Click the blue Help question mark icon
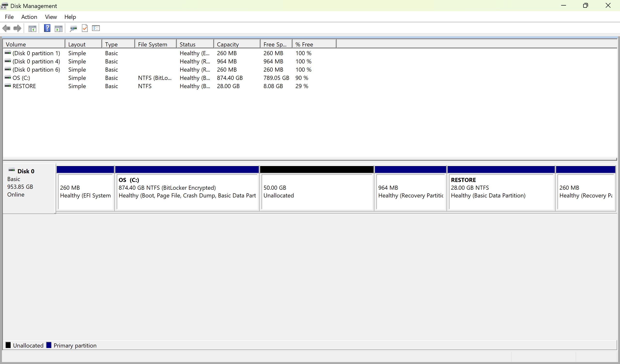The image size is (620, 364). (x=47, y=28)
